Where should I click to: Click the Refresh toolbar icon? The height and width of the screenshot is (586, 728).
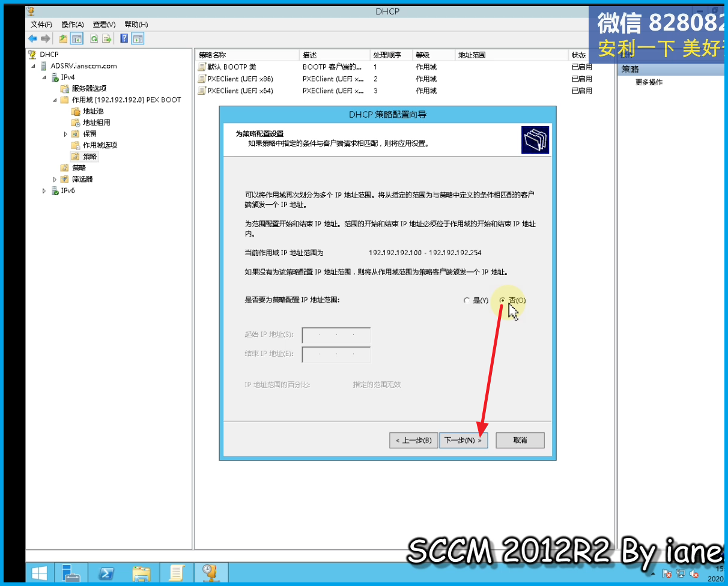click(94, 38)
